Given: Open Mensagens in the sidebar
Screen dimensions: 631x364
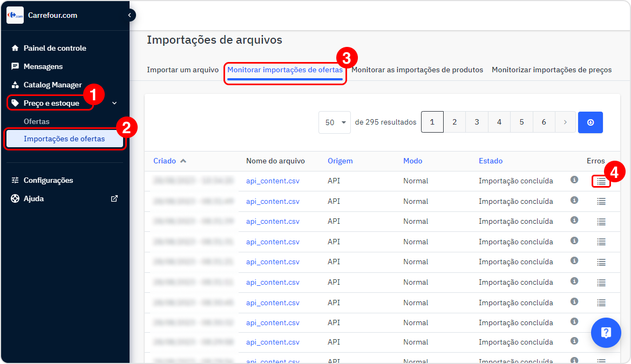Looking at the screenshot, I should pyautogui.click(x=43, y=66).
